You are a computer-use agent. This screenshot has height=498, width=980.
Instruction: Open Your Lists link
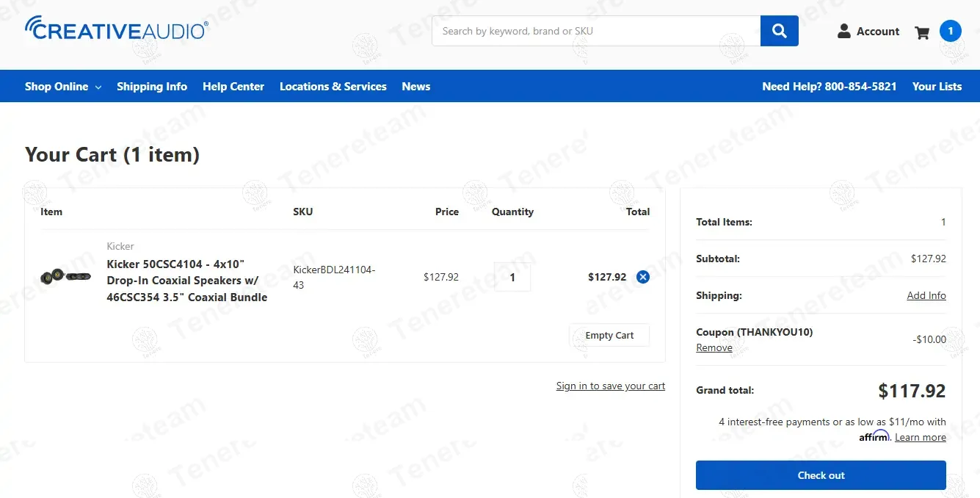point(937,87)
